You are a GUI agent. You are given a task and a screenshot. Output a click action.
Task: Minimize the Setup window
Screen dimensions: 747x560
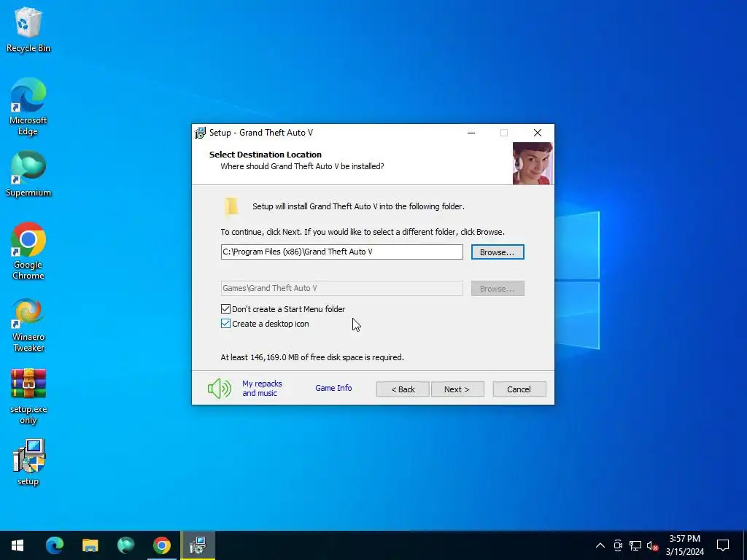[471, 133]
